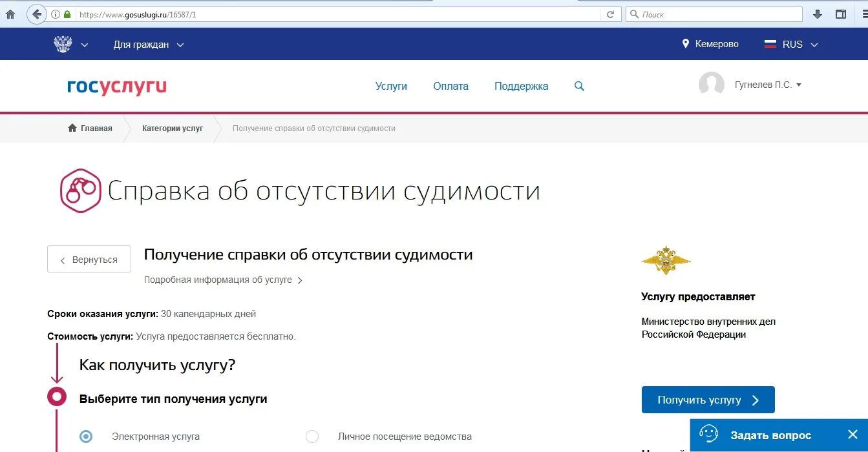Open site info icon in address bar
This screenshot has height=452, width=868.
[56, 14]
